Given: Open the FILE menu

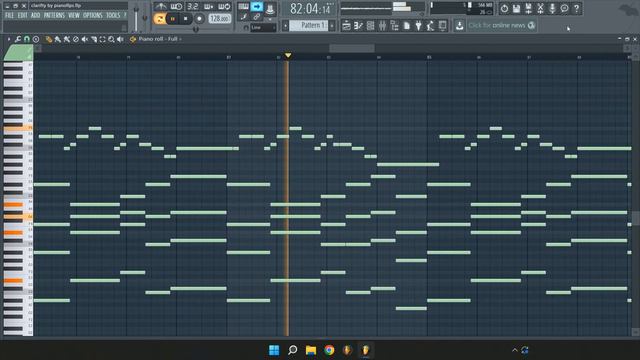Looking at the screenshot, I should [x=9, y=16].
